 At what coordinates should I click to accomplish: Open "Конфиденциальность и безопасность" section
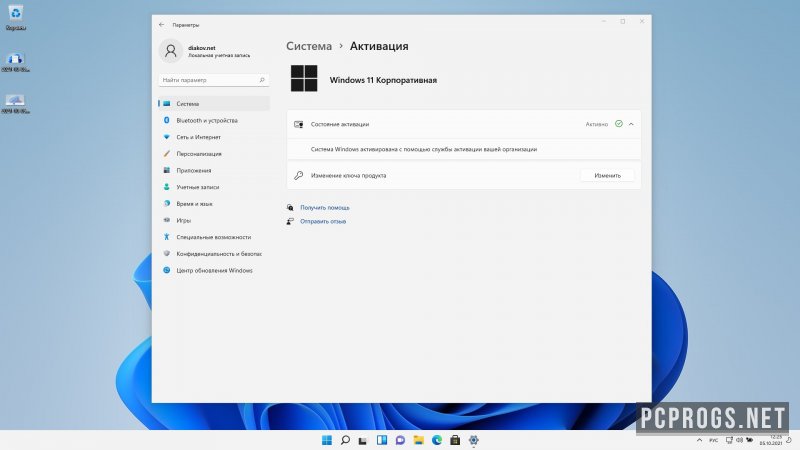pyautogui.click(x=214, y=254)
